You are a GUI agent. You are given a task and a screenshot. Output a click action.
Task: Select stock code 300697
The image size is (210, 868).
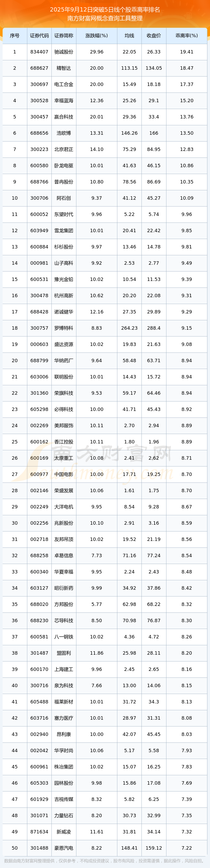coord(39,84)
